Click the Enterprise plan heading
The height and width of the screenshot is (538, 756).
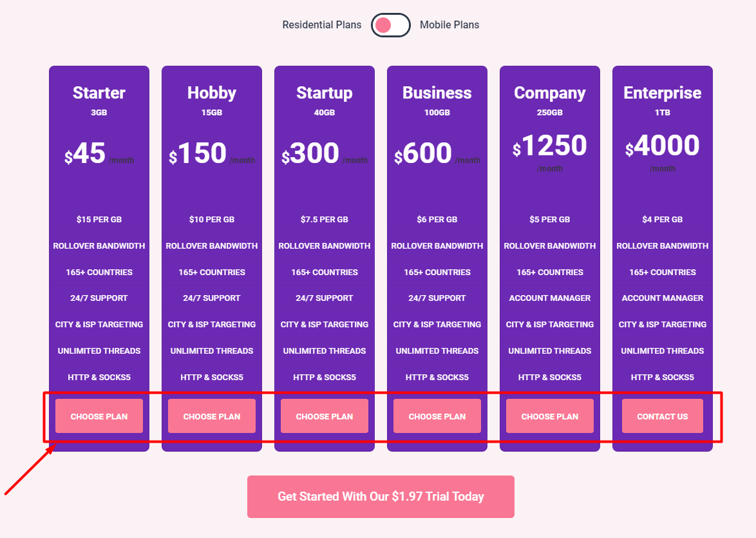[663, 93]
